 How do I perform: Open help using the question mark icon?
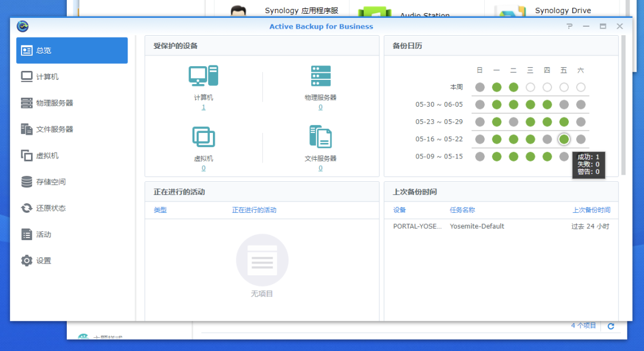[x=569, y=26]
